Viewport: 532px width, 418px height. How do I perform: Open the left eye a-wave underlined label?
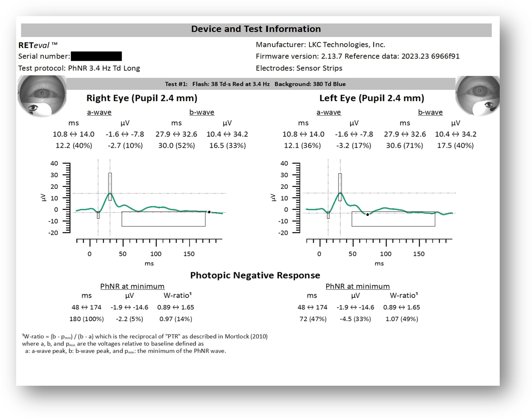pyautogui.click(x=329, y=112)
